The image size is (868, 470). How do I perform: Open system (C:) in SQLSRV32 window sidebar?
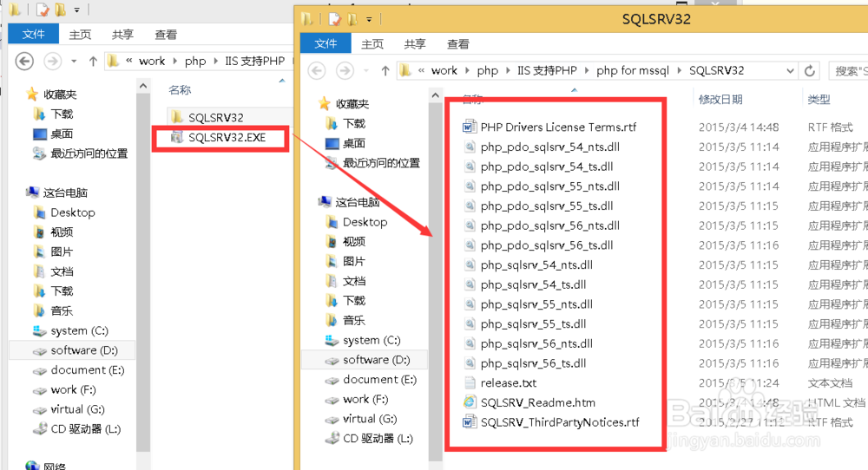click(372, 340)
